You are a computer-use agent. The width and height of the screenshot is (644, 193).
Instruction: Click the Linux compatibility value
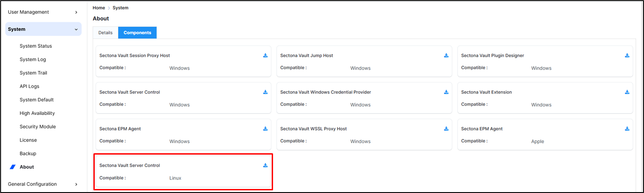tap(175, 178)
